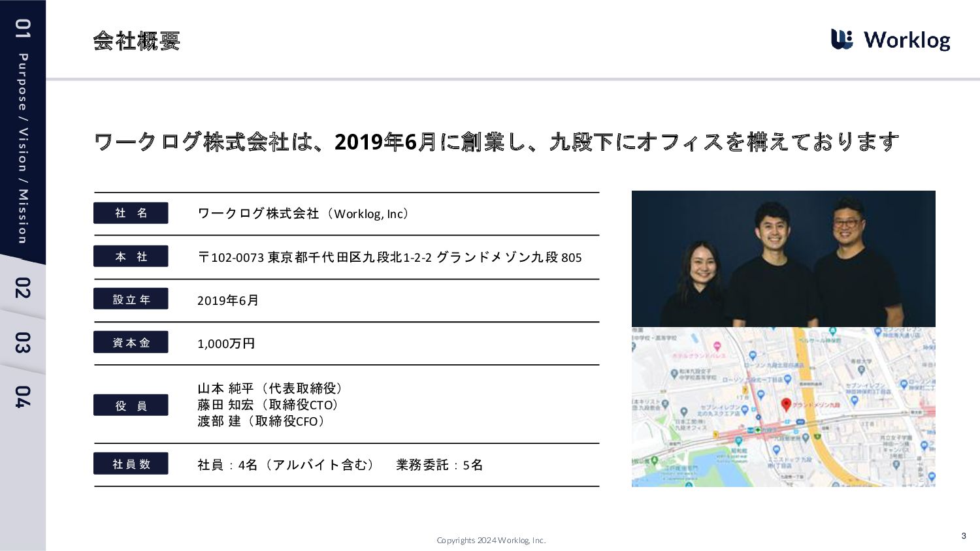Click 業務委託：5名
The height and width of the screenshot is (551, 980).
click(x=439, y=465)
